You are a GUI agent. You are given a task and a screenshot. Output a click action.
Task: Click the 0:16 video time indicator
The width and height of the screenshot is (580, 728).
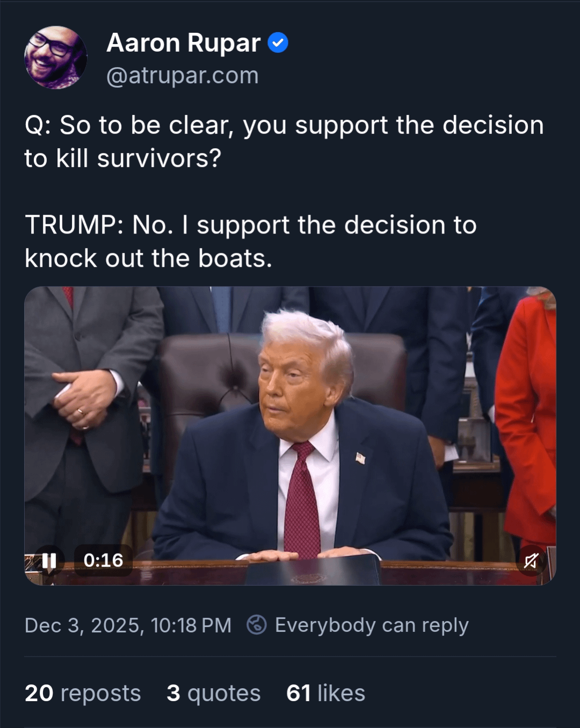pyautogui.click(x=103, y=560)
